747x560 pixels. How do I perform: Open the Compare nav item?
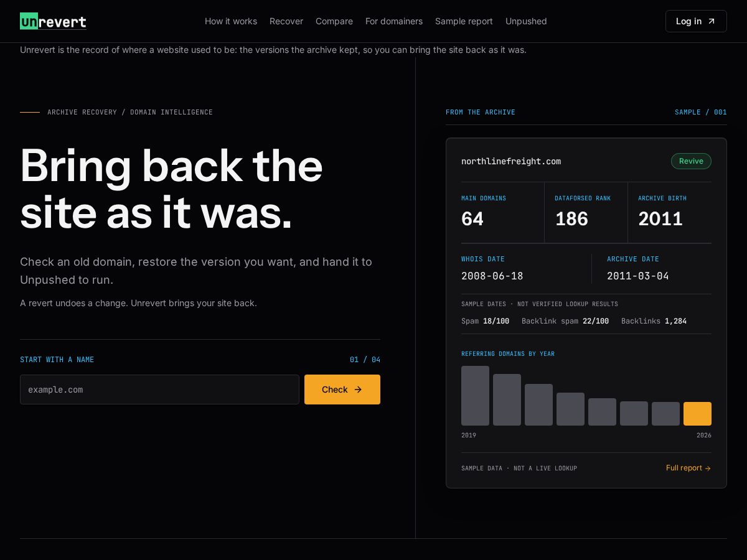click(334, 21)
